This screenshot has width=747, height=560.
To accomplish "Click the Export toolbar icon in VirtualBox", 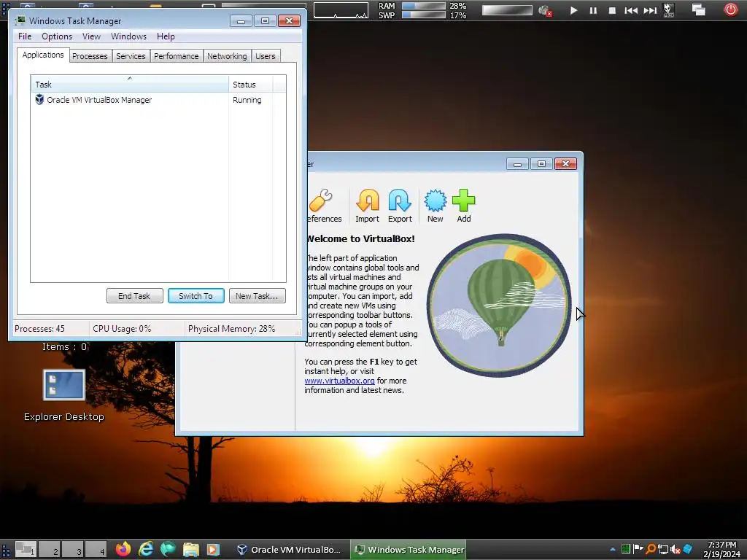I will 400,205.
